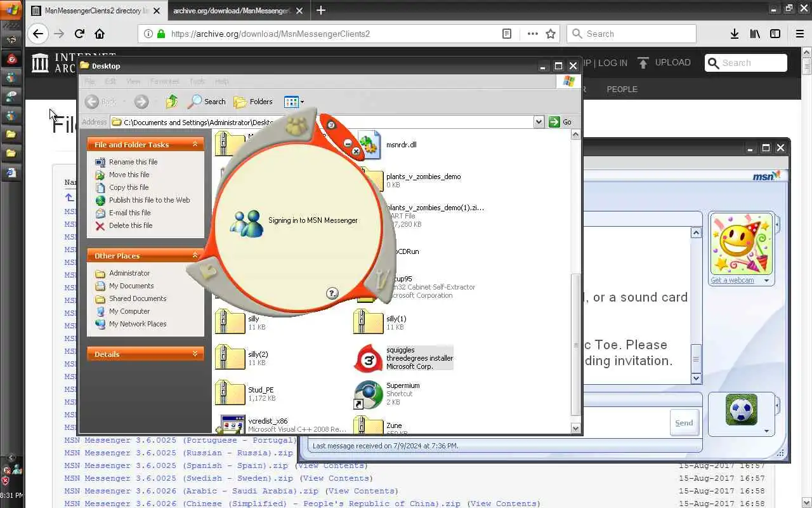Collapse File and Folder Tasks panel
This screenshot has height=508, width=812.
point(195,145)
